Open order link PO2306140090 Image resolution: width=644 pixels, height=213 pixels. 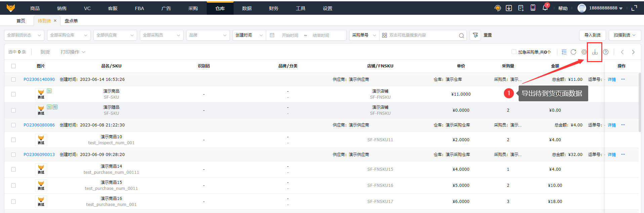tap(39, 79)
